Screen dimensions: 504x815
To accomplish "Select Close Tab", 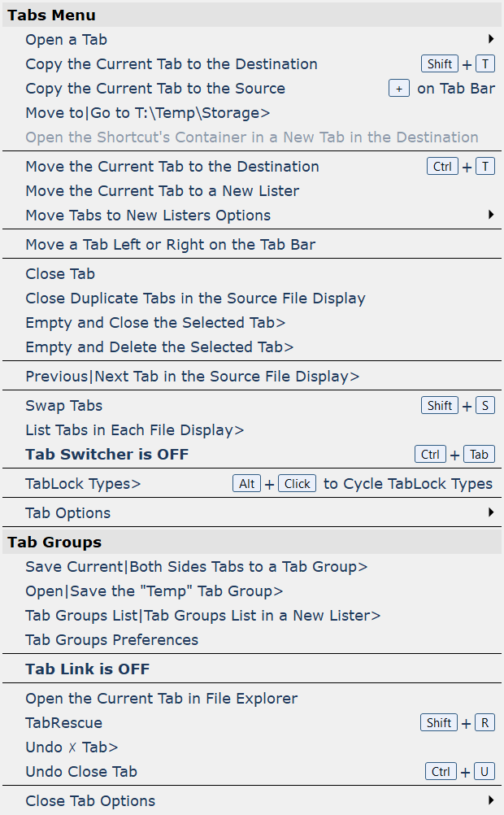I will pyautogui.click(x=60, y=273).
